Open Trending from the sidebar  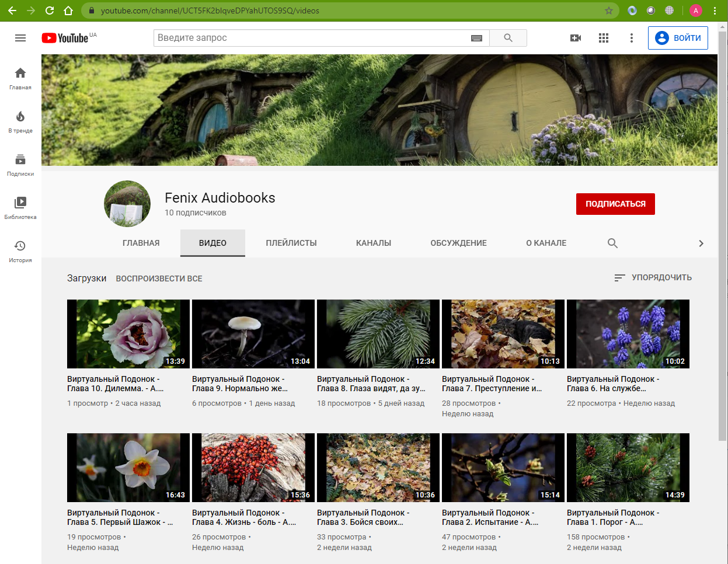tap(20, 121)
